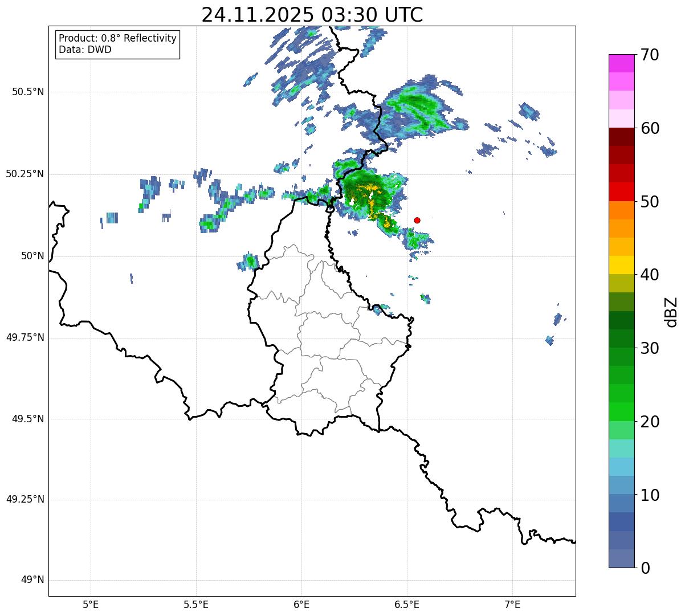Click the colorbar value 0
Image resolution: width=685 pixels, height=616 pixels.
point(645,568)
